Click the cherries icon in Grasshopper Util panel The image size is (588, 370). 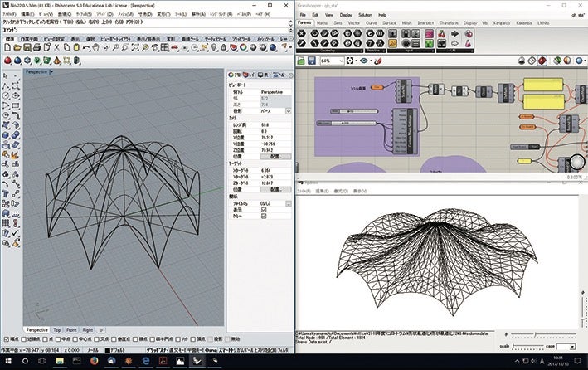442,34
